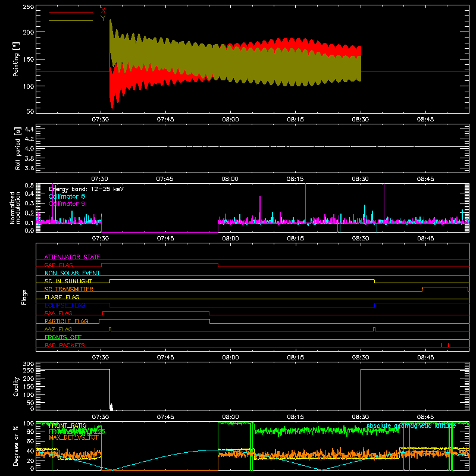Select the FLARE_FLAG label
Viewport: 476px width, 476px height.
(x=62, y=297)
